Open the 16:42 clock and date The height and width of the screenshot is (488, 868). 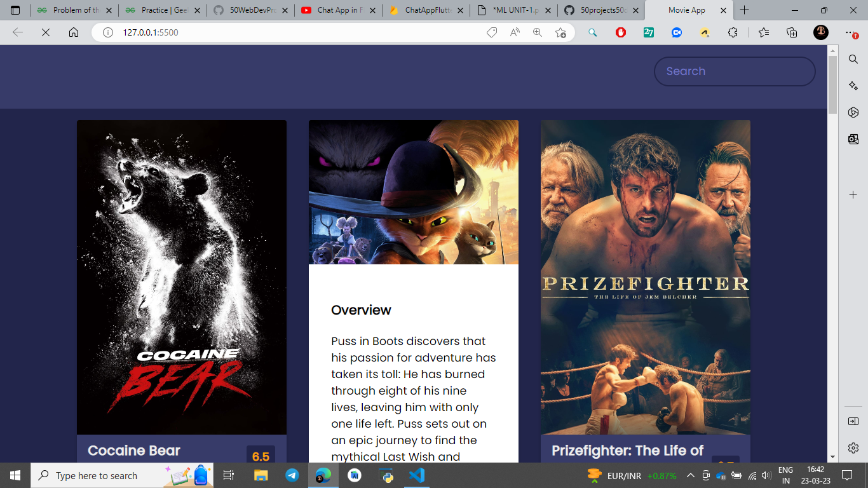tap(815, 475)
